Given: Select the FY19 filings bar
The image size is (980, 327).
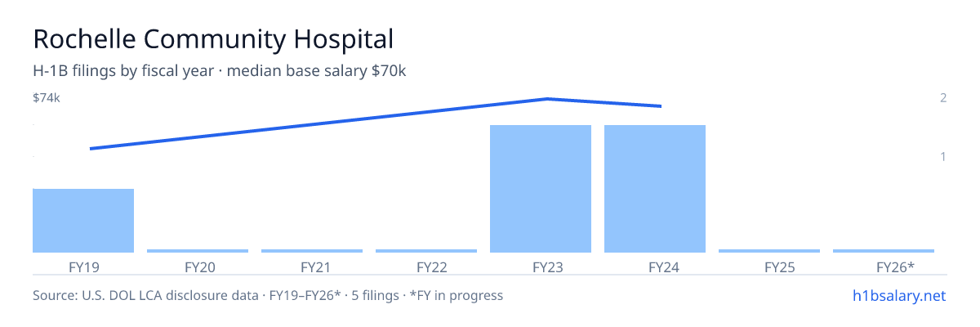Looking at the screenshot, I should (x=83, y=221).
